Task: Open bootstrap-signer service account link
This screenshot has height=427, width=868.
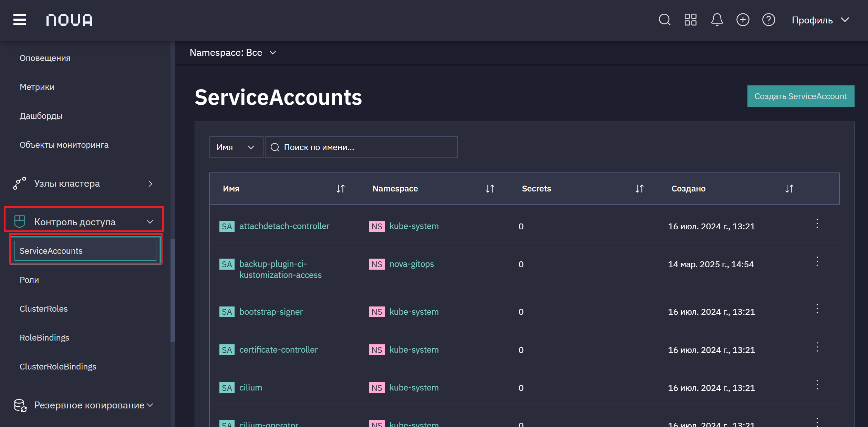Action: pyautogui.click(x=271, y=312)
